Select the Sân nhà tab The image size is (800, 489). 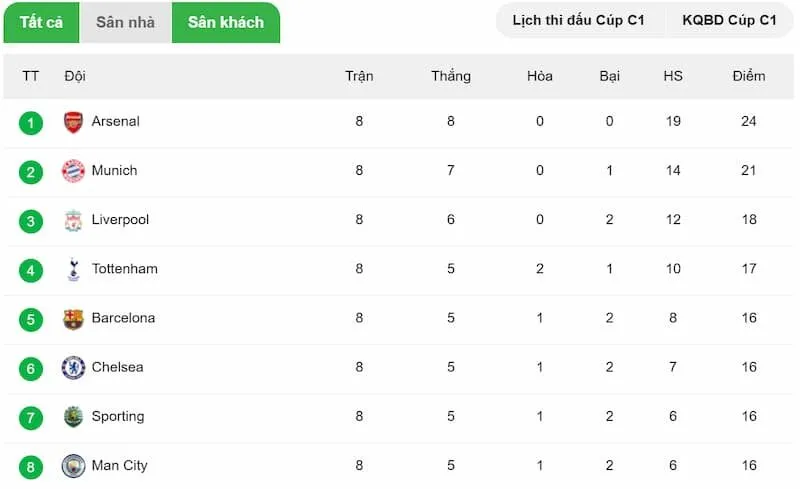[x=125, y=22]
